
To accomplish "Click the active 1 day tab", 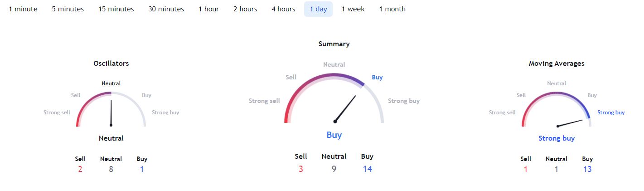I will click(318, 9).
